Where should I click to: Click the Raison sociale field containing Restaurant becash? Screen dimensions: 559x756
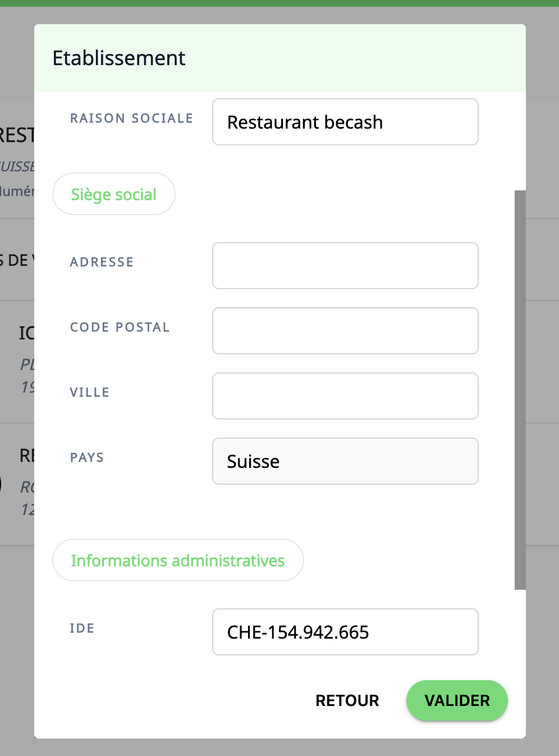click(345, 122)
